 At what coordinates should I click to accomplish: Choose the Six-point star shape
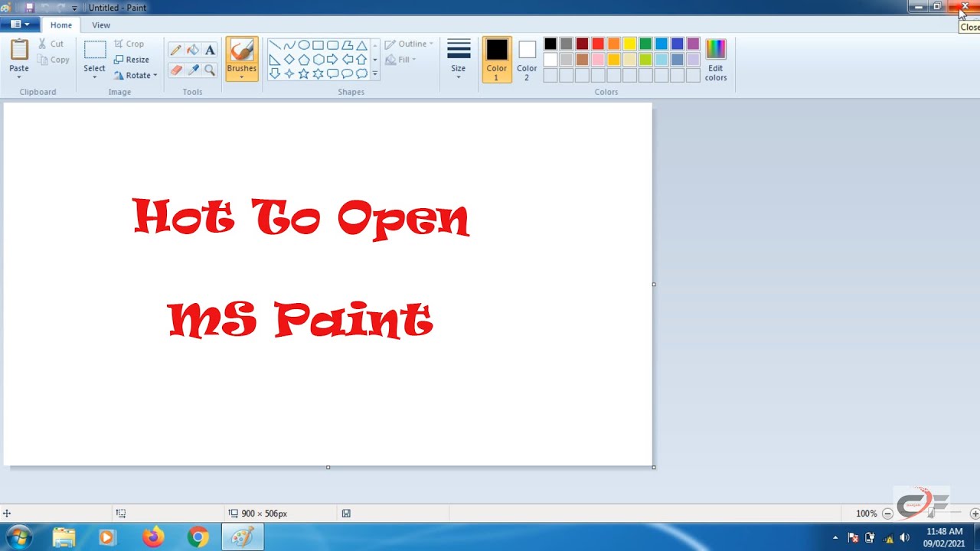tap(318, 74)
